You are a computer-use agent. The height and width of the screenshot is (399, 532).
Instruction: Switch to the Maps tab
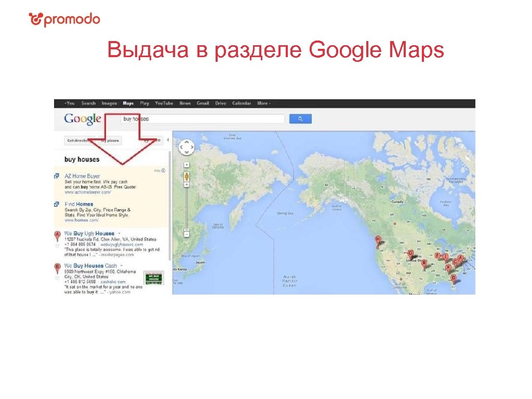click(x=128, y=103)
